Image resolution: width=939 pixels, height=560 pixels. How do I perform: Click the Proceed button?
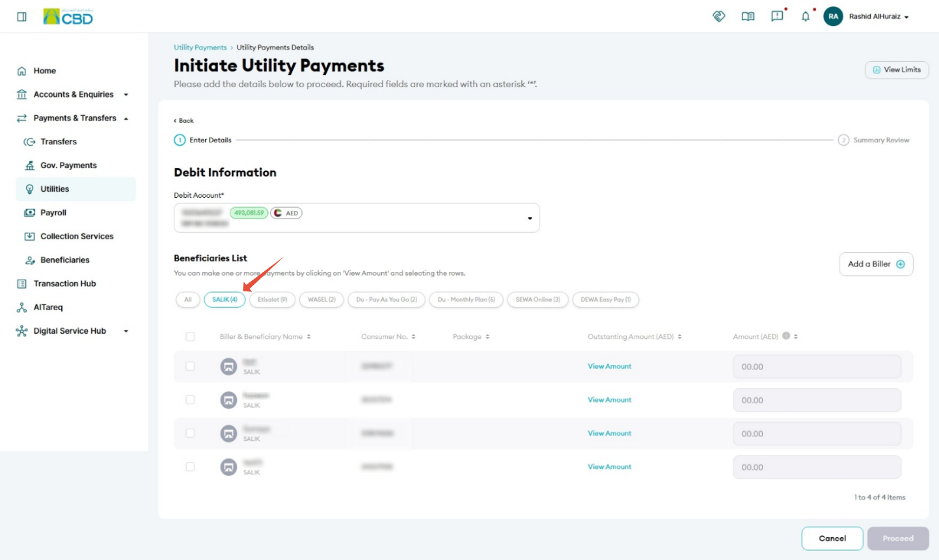pyautogui.click(x=898, y=539)
